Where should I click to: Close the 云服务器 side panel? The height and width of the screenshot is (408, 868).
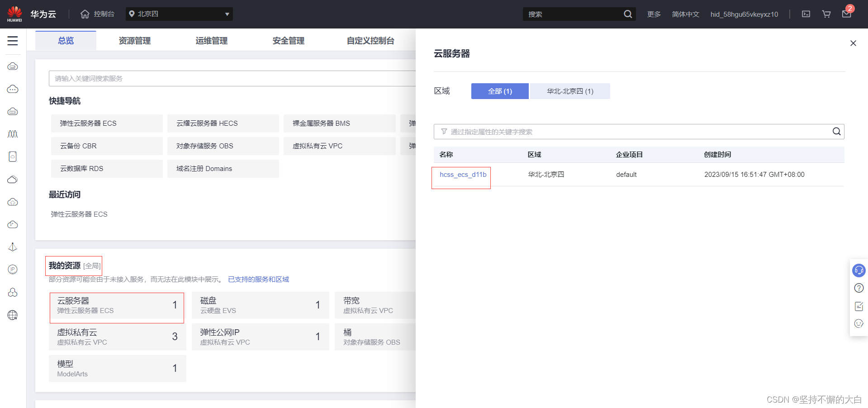pyautogui.click(x=853, y=43)
